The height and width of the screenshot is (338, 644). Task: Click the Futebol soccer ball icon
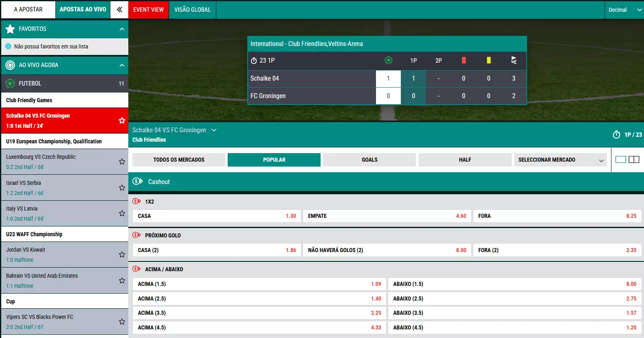coord(10,83)
